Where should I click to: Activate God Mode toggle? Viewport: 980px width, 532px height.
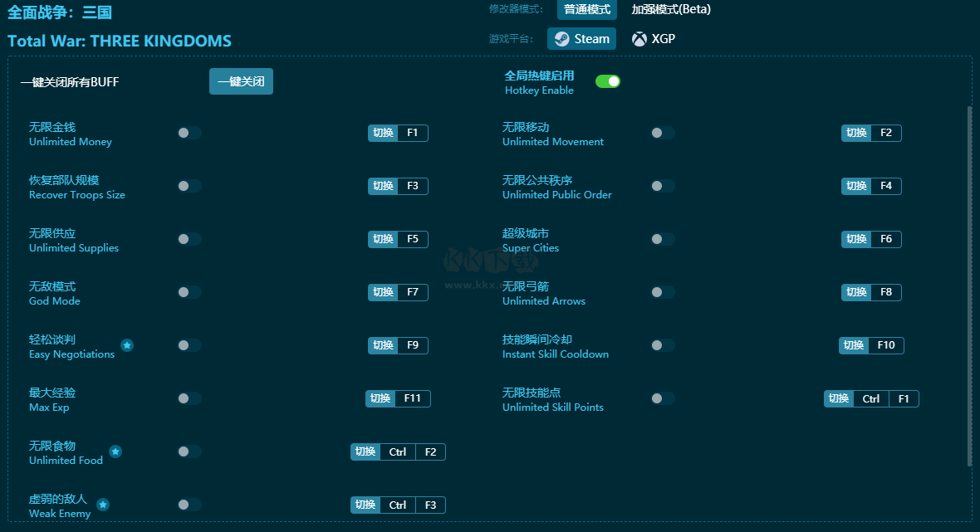(189, 292)
